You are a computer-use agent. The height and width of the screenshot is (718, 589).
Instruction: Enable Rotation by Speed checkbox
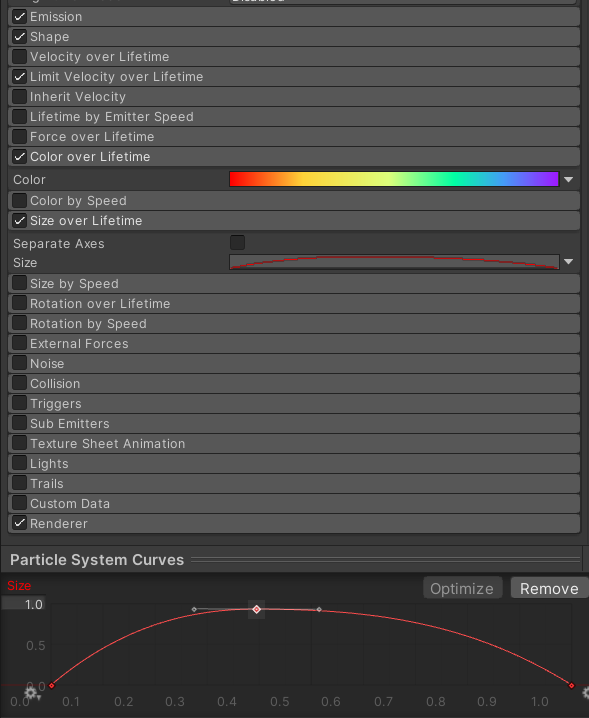tap(19, 323)
